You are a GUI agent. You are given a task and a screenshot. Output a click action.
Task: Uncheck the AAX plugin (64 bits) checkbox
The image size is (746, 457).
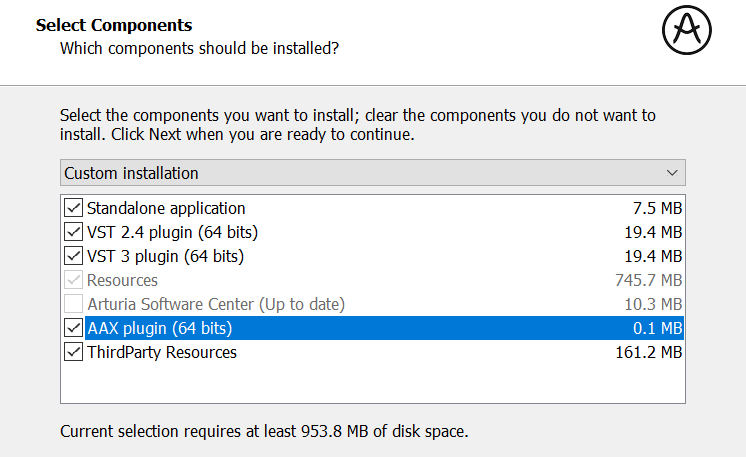(73, 328)
